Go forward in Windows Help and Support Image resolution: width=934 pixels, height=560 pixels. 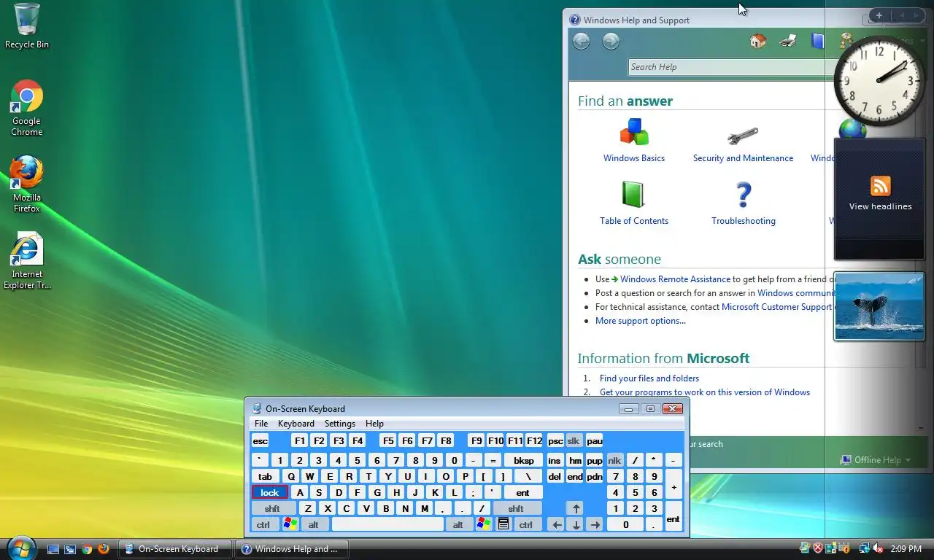tap(611, 42)
